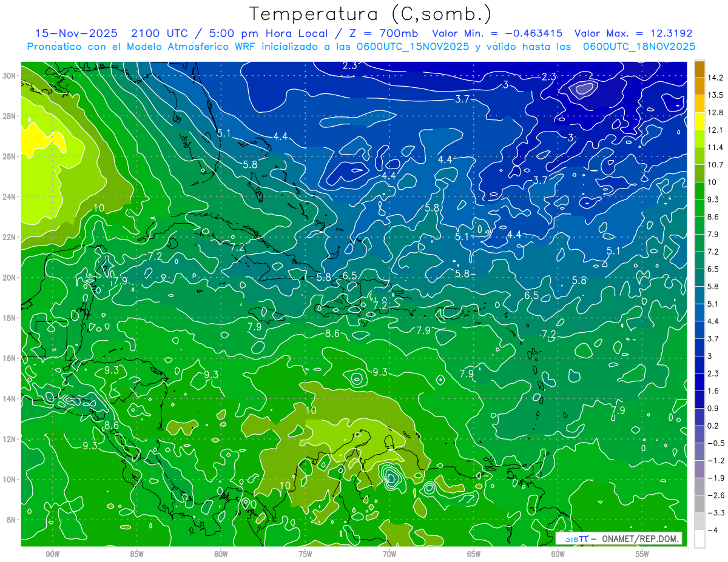Click purple colorbar swatch between -1.9 and -1.2
Screen dimensions: 728x562
[x=699, y=469]
